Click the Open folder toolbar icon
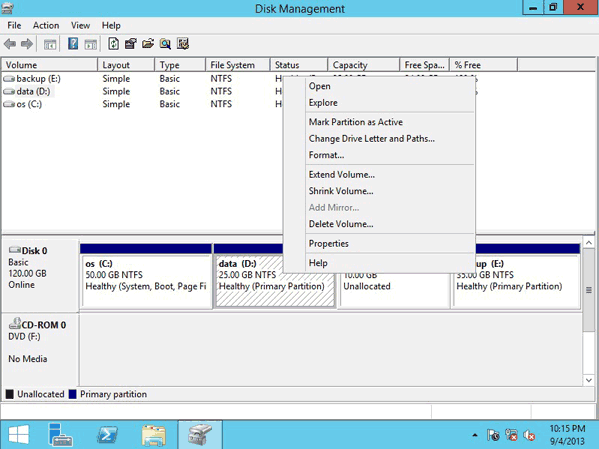 tap(148, 44)
